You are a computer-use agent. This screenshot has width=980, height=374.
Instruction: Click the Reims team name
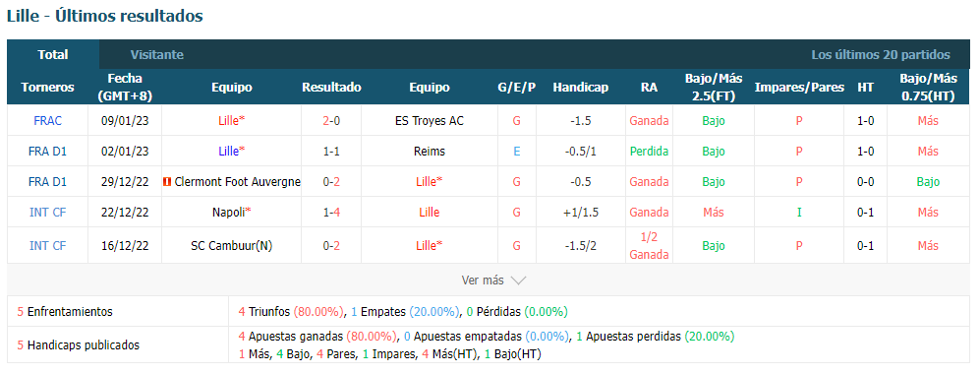pyautogui.click(x=430, y=151)
